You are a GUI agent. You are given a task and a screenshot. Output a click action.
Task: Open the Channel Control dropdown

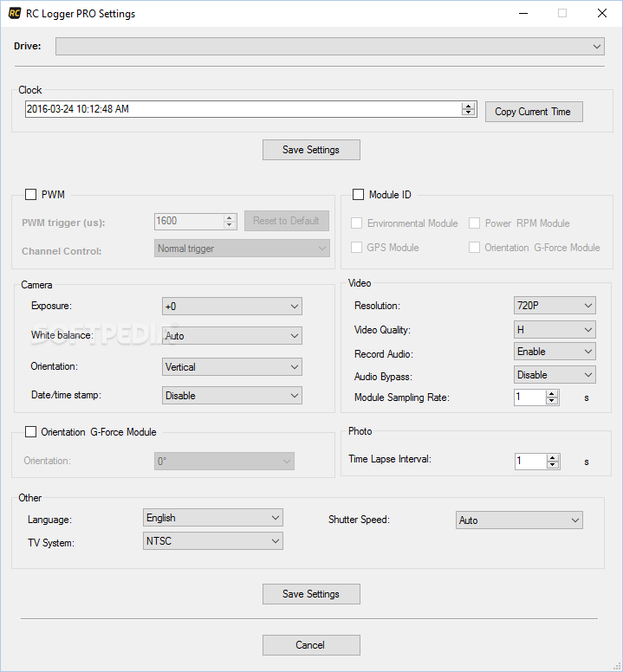pyautogui.click(x=242, y=249)
